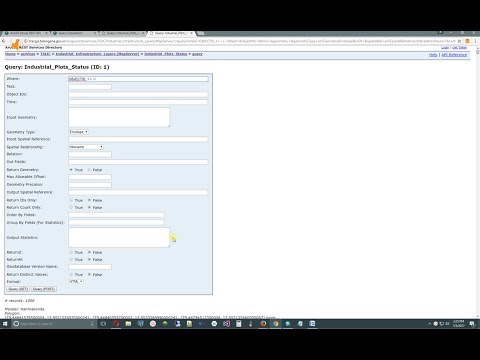Click the Windows taskbar search box
Image resolution: width=480 pixels, height=360 pixels.
[x=53, y=324]
